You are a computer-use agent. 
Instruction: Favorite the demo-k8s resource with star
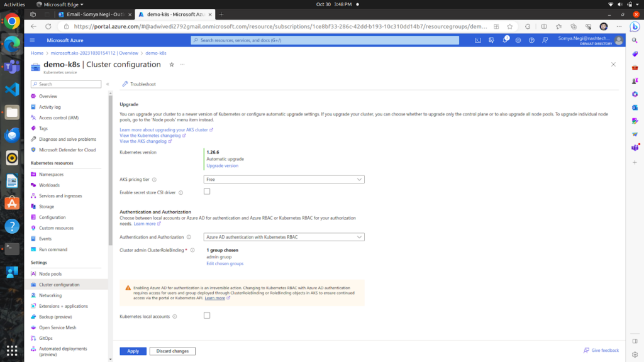pyautogui.click(x=172, y=65)
